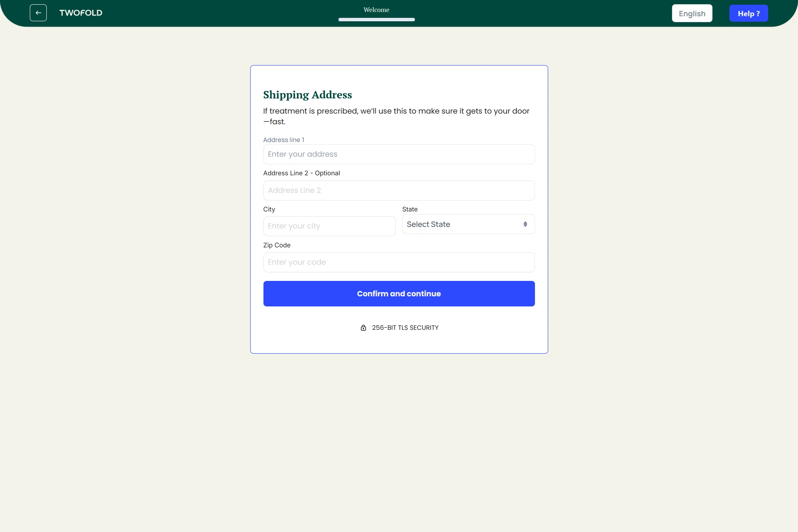Click the State field label
This screenshot has width=798, height=532.
[410, 209]
